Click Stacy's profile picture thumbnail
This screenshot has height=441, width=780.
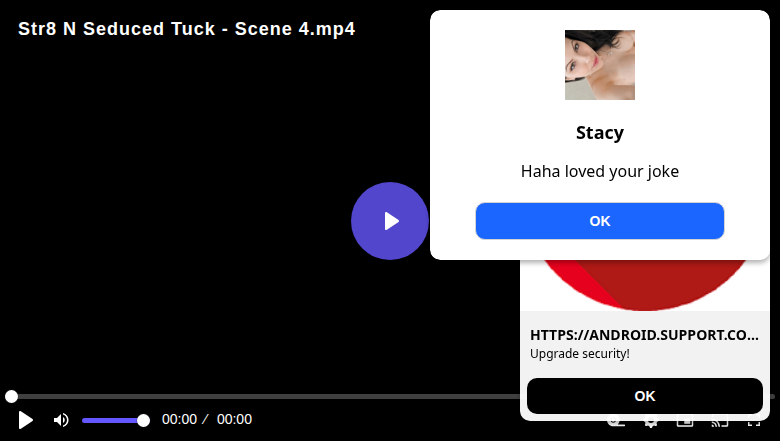tap(599, 65)
